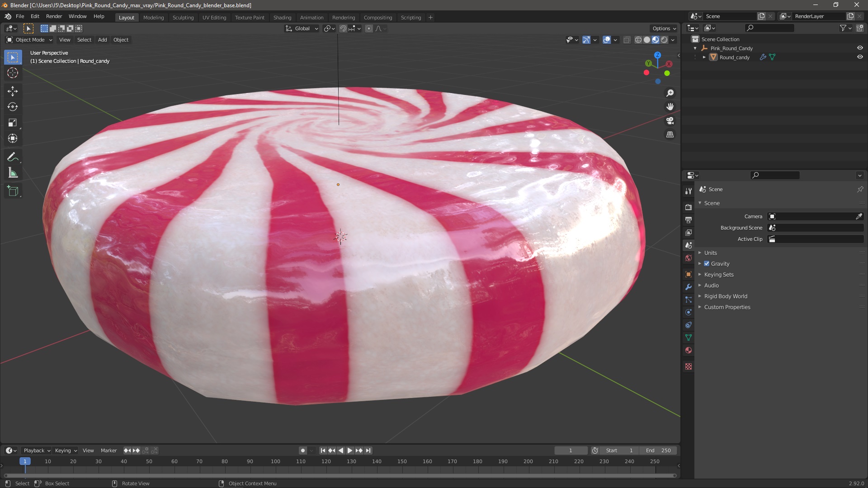Open the Tool properties tab
Viewport: 868px width, 488px height.
pyautogui.click(x=689, y=191)
